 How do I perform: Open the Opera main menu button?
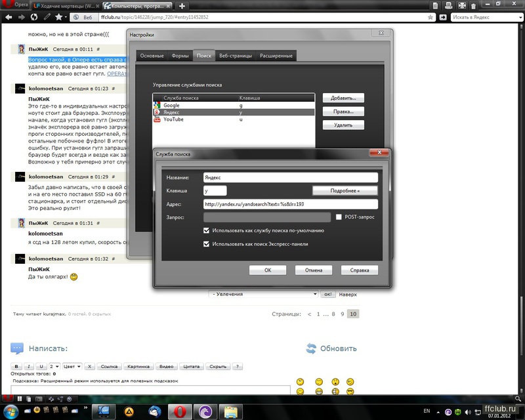pos(15,5)
